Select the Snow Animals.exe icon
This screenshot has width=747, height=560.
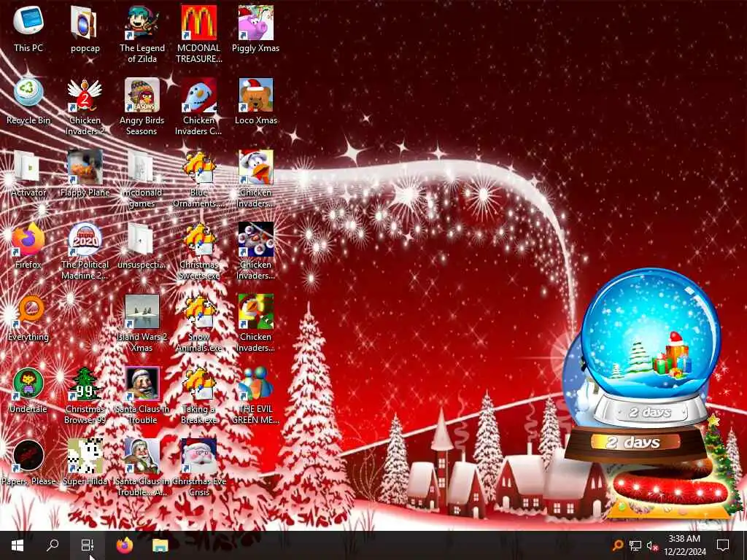[198, 323]
